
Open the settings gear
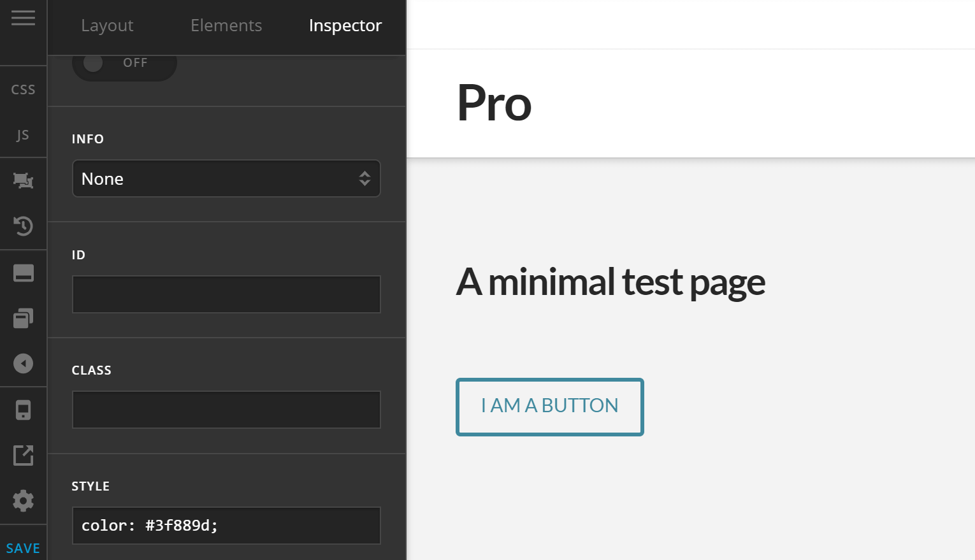pyautogui.click(x=23, y=501)
